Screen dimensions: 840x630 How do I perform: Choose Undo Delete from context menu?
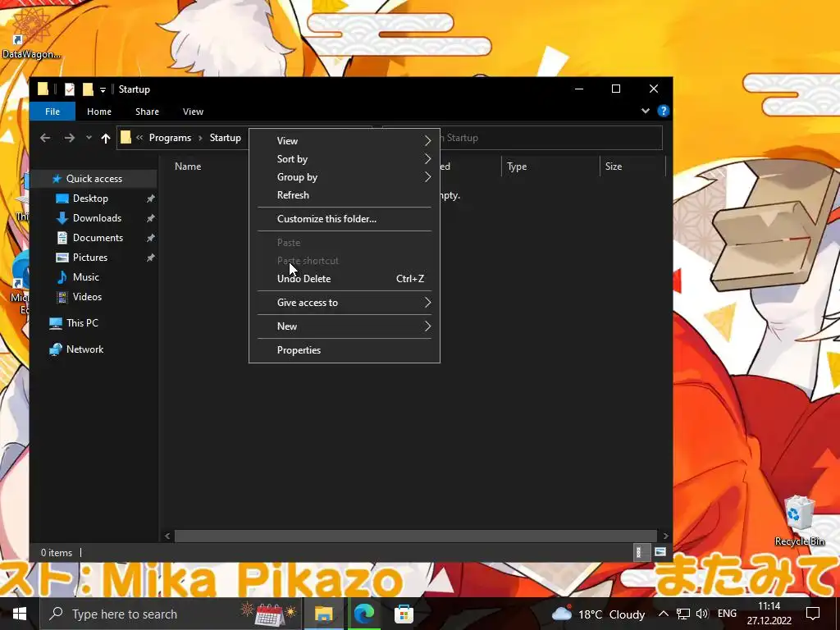click(x=345, y=279)
